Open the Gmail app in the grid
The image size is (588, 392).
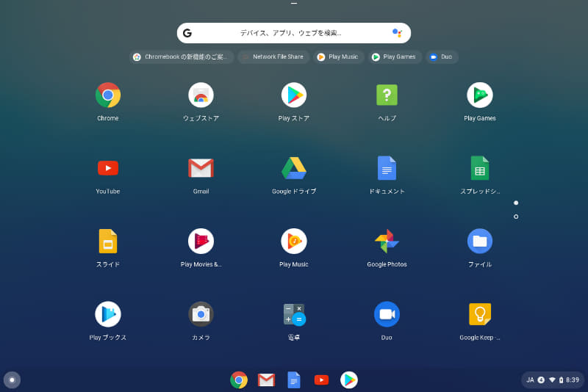point(201,168)
